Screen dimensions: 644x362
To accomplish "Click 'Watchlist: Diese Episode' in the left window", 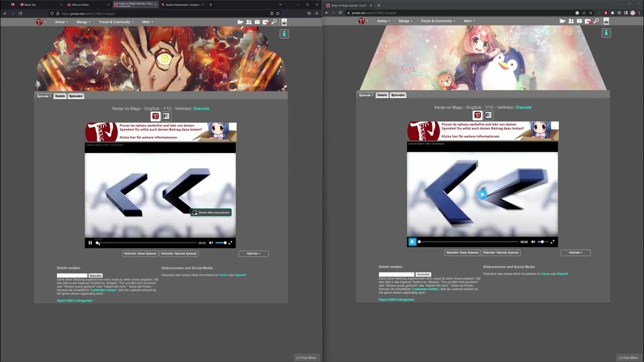I will pyautogui.click(x=140, y=253).
